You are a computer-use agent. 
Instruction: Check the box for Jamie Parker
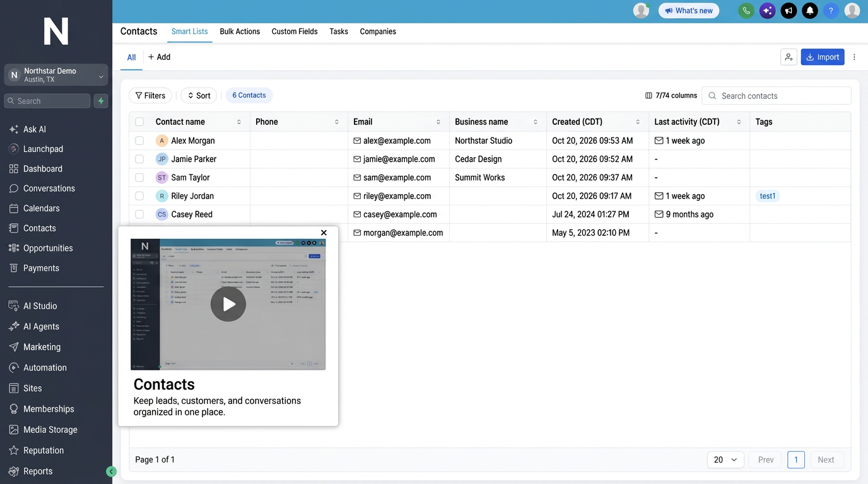tap(139, 159)
